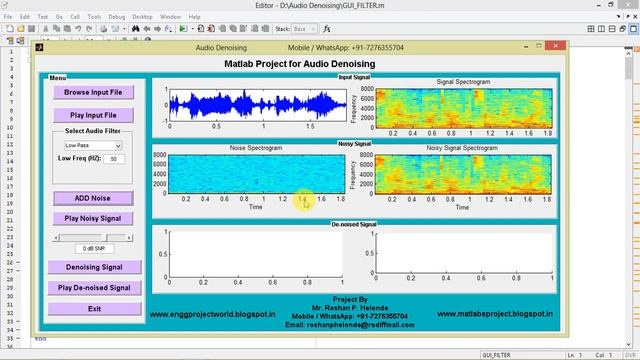This screenshot has width=640, height=360.
Task: Open the Help menu
Action: [x=194, y=17]
